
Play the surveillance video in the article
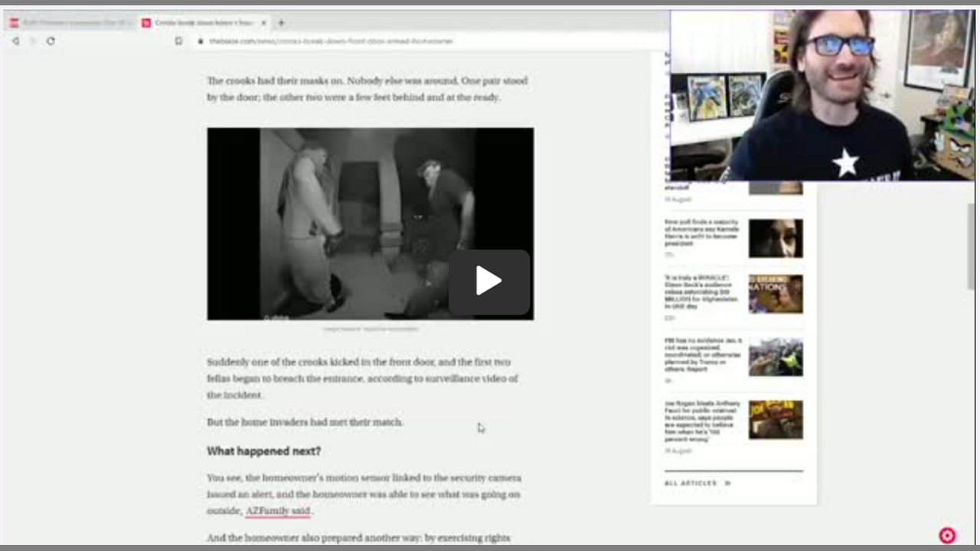(x=488, y=282)
